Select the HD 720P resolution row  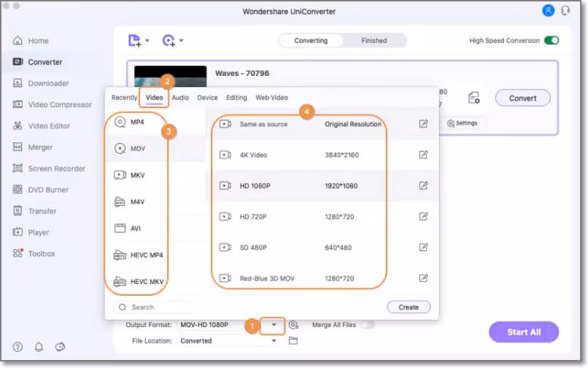point(322,216)
